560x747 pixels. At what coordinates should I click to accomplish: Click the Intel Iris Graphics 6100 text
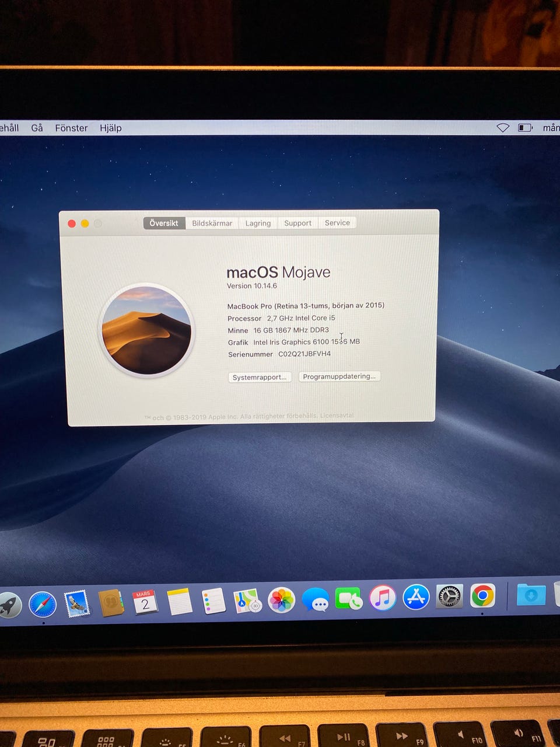(x=291, y=342)
